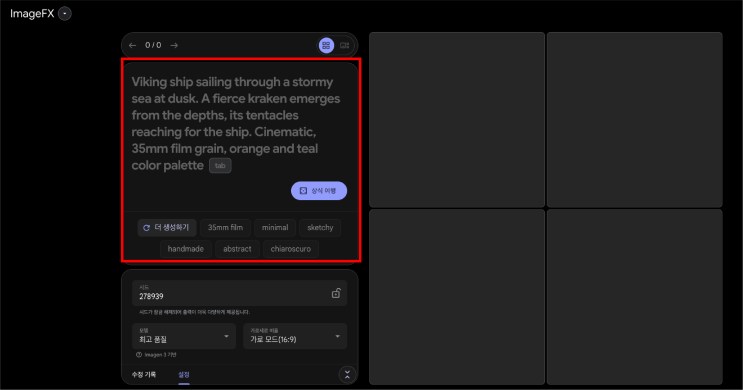
Task: Accept the suggested prompt via tab chip
Action: point(220,165)
